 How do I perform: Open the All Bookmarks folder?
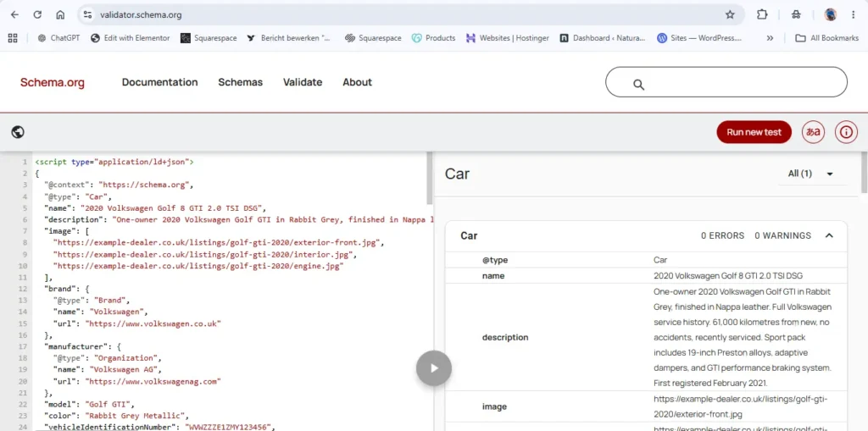[826, 38]
